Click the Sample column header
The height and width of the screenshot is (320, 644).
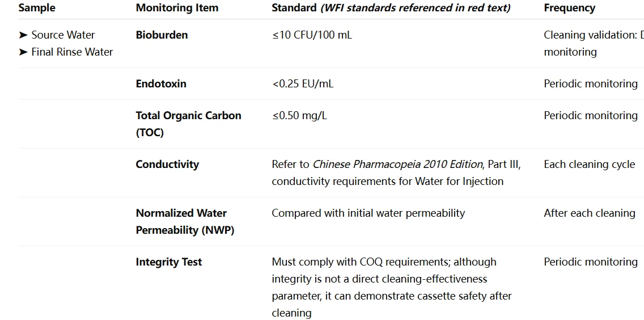click(x=37, y=8)
